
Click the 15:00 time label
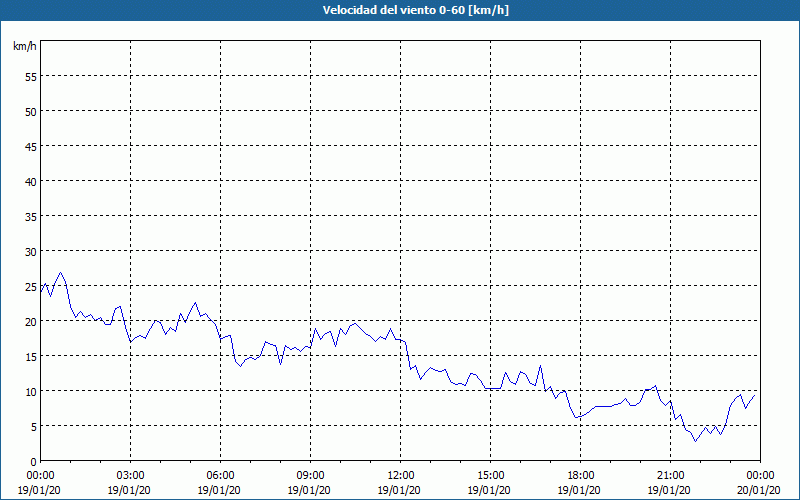coord(491,476)
